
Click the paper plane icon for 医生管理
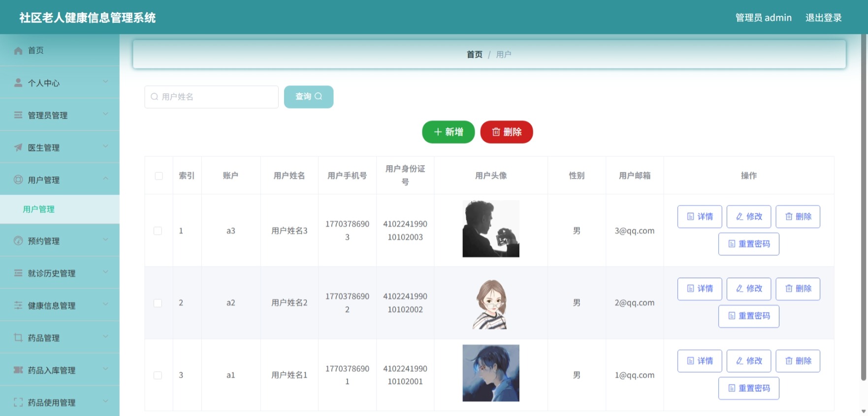point(18,147)
